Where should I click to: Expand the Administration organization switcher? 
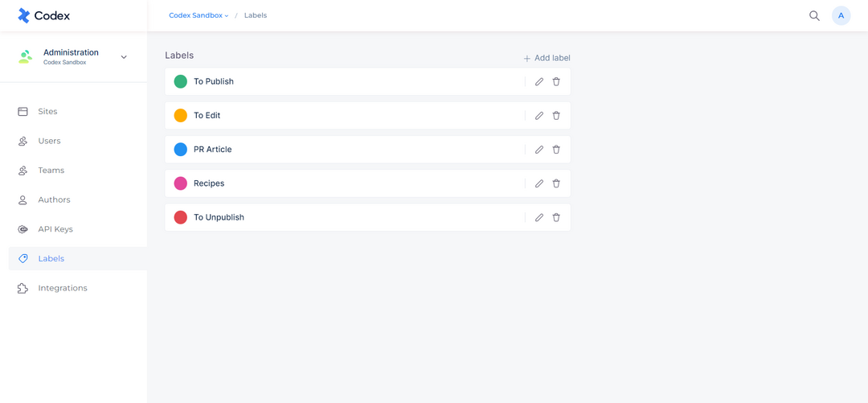point(124,57)
